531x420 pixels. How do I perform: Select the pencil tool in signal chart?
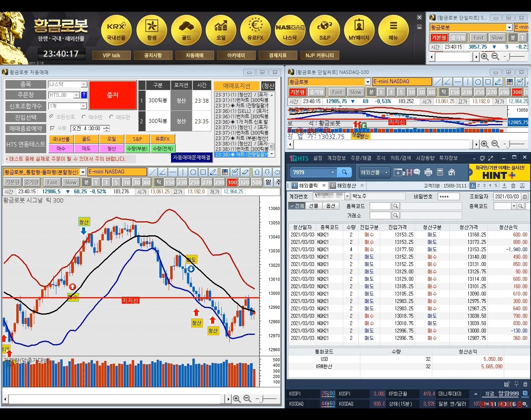click(213, 172)
